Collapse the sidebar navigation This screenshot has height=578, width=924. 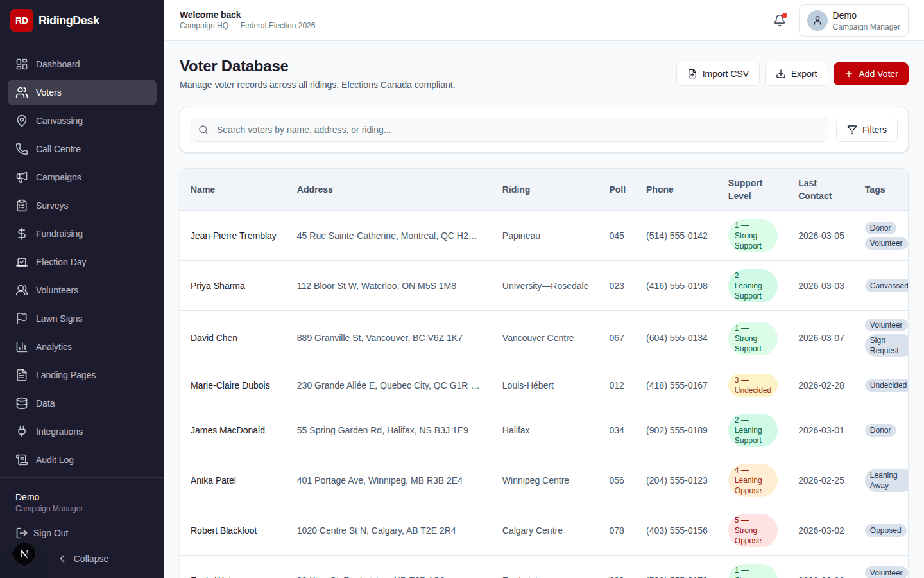[x=84, y=559]
